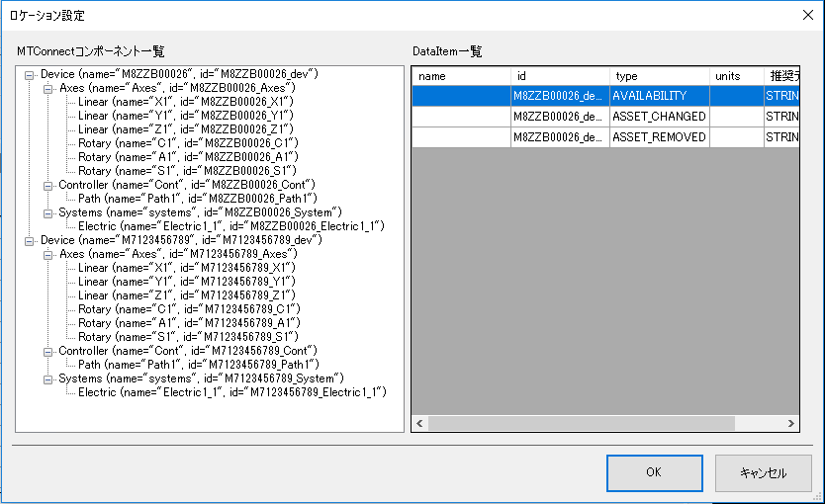Collapse the Controller node with id M8ZZB00026_Cont

click(47, 186)
